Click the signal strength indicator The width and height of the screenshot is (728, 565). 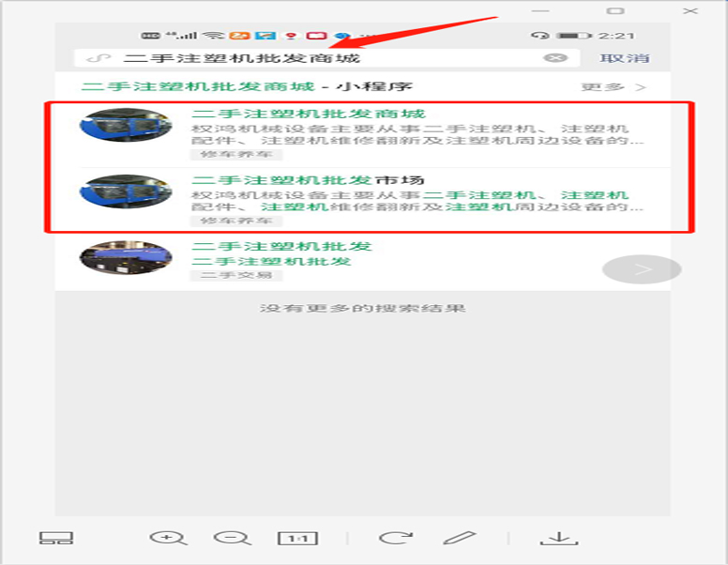click(x=182, y=36)
